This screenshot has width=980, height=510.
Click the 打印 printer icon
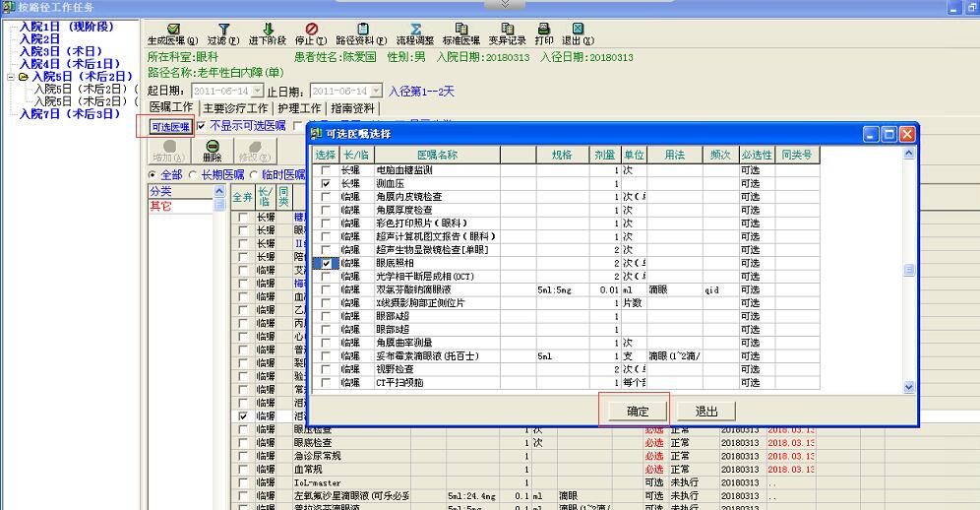point(544,29)
